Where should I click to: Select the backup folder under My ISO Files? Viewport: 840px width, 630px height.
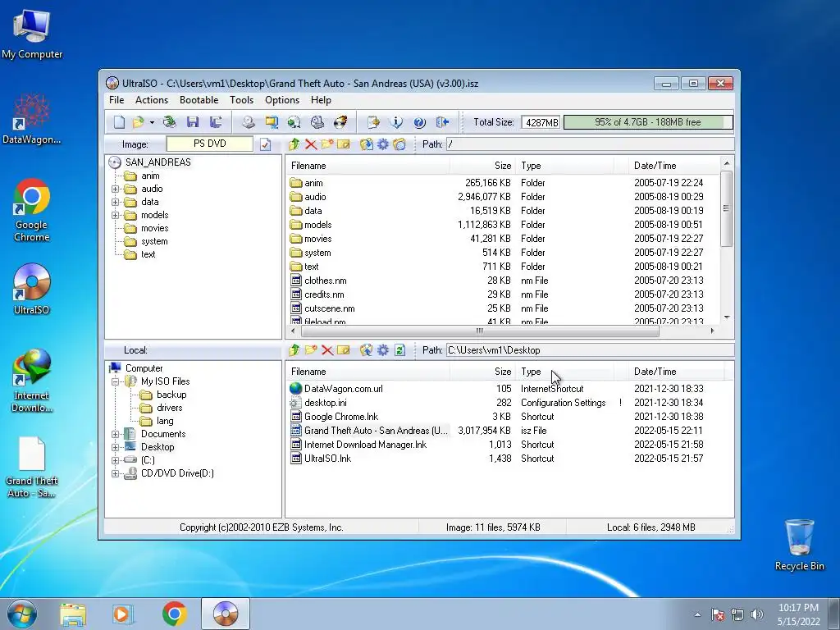point(171,395)
